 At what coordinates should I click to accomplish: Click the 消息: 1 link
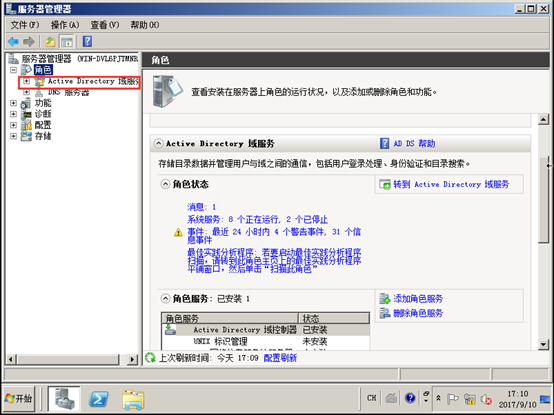201,207
